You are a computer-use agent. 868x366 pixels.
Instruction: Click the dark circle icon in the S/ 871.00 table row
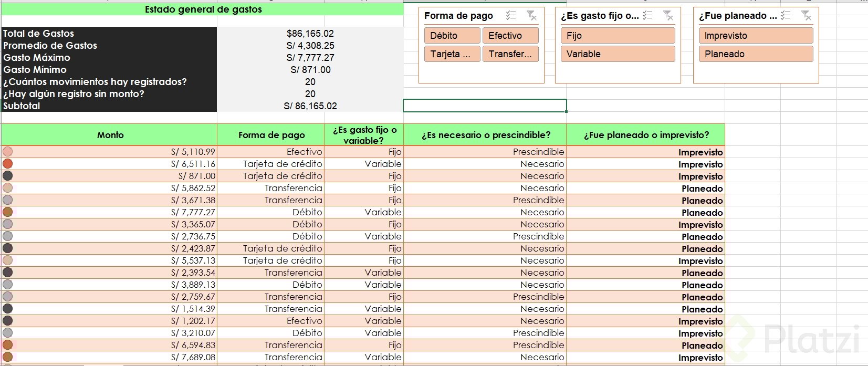(x=8, y=176)
